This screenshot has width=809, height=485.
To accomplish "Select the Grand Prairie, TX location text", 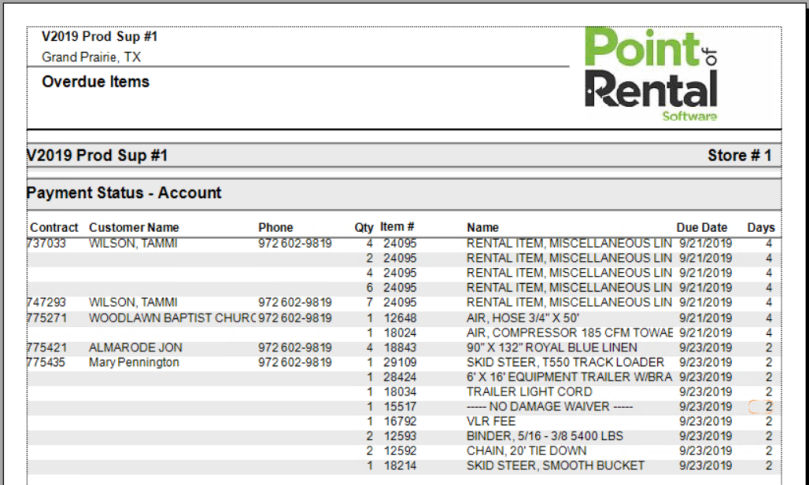I will click(x=91, y=57).
